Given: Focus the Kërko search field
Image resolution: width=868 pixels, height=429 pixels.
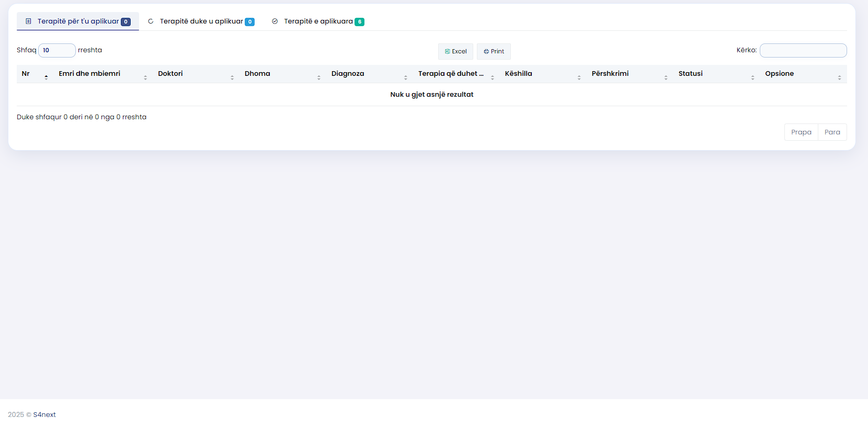Looking at the screenshot, I should pyautogui.click(x=803, y=51).
